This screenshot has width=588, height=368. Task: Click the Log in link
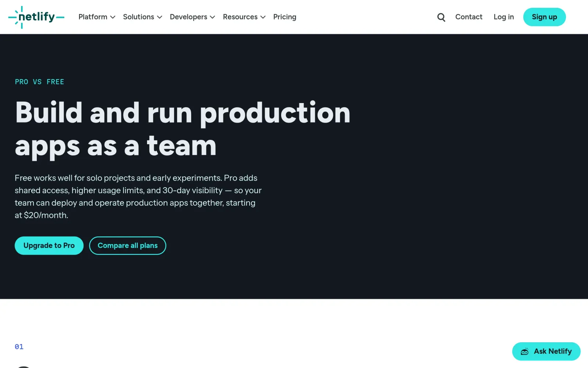coord(504,17)
